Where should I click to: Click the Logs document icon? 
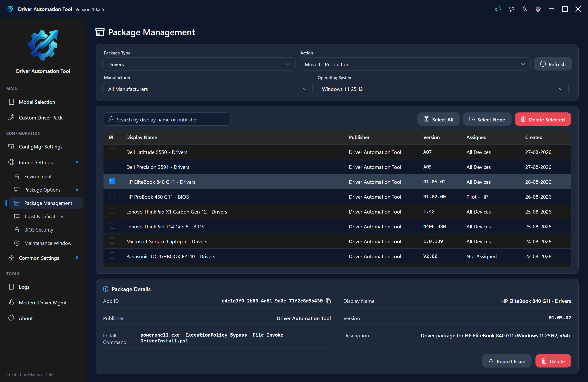click(11, 287)
